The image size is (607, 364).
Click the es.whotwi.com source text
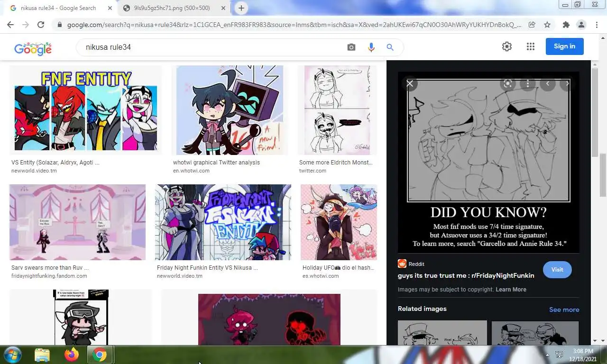click(321, 276)
